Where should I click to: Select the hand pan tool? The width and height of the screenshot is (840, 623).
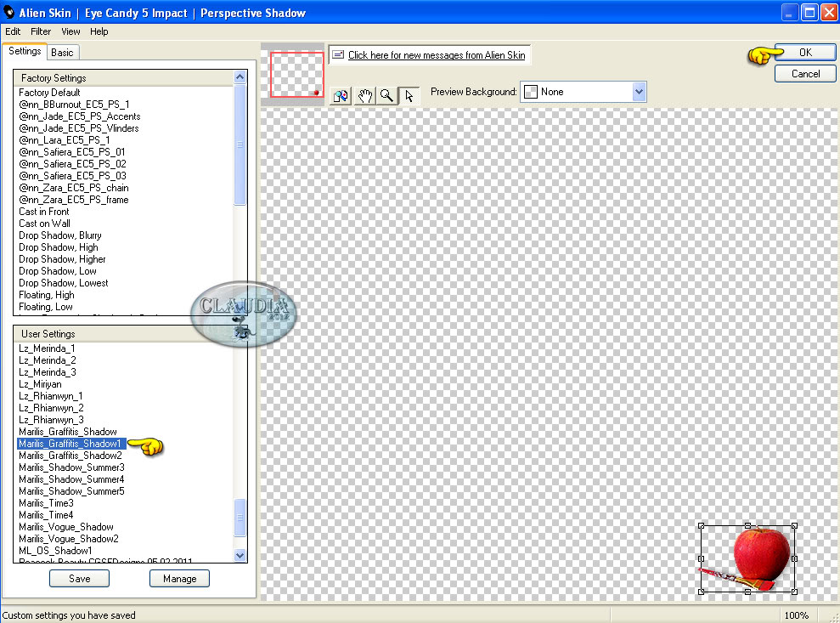point(365,96)
